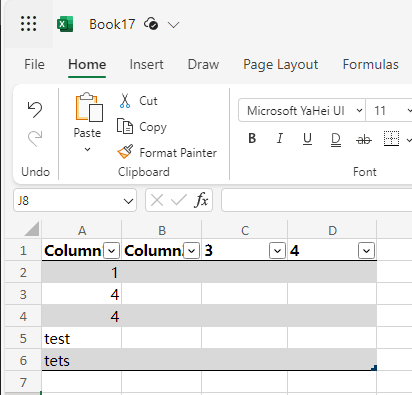Image resolution: width=412 pixels, height=395 pixels.
Task: Click the Excel logo icon
Action: [65, 24]
